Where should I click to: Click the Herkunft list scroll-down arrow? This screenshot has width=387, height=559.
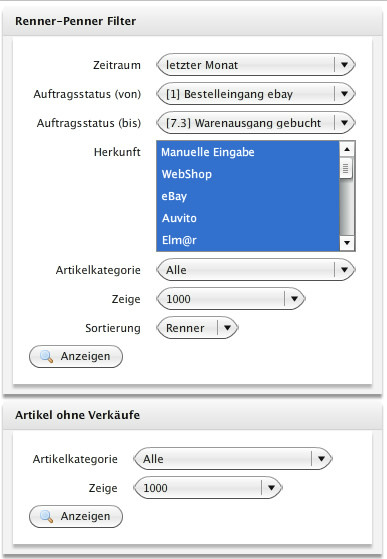347,243
